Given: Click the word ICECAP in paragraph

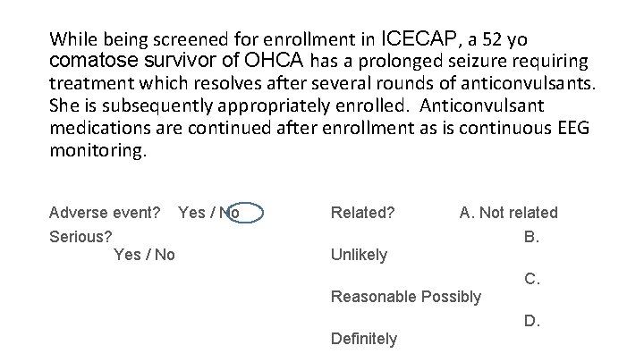Looking at the screenshot, I should pos(419,38).
